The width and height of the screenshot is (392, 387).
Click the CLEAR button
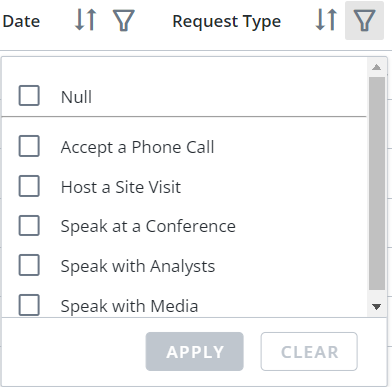coord(309,351)
